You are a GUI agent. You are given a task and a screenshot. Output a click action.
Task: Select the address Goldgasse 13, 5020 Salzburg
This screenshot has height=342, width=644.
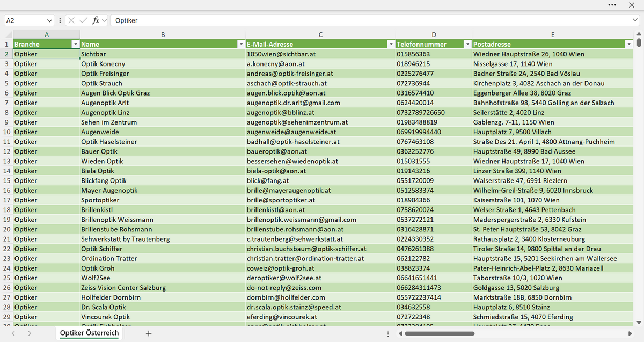pos(553,288)
